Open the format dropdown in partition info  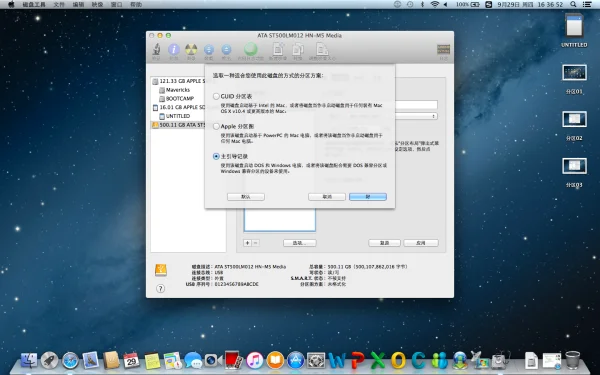416,116
